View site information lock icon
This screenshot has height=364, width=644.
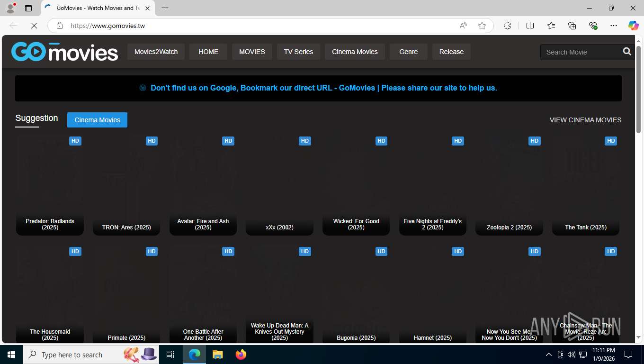pyautogui.click(x=60, y=26)
